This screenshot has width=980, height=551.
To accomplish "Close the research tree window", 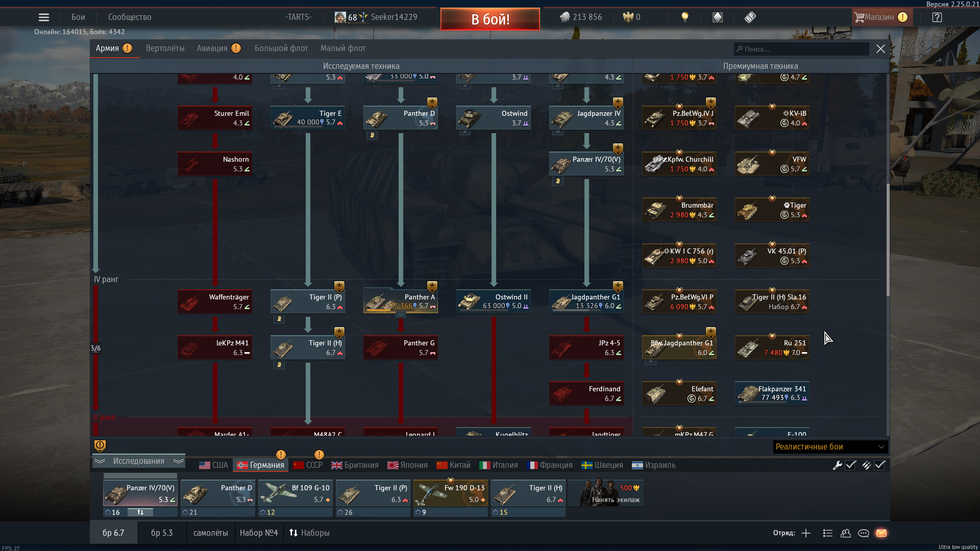I will (x=880, y=49).
